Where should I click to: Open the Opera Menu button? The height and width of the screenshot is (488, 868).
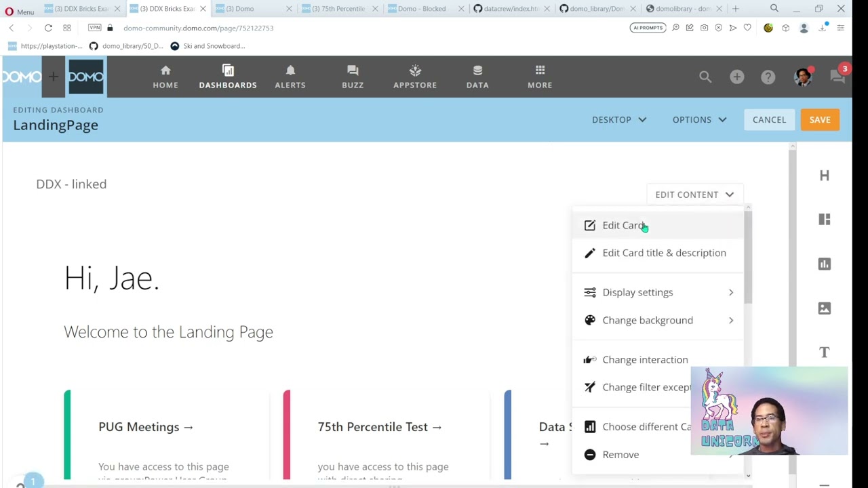click(20, 12)
